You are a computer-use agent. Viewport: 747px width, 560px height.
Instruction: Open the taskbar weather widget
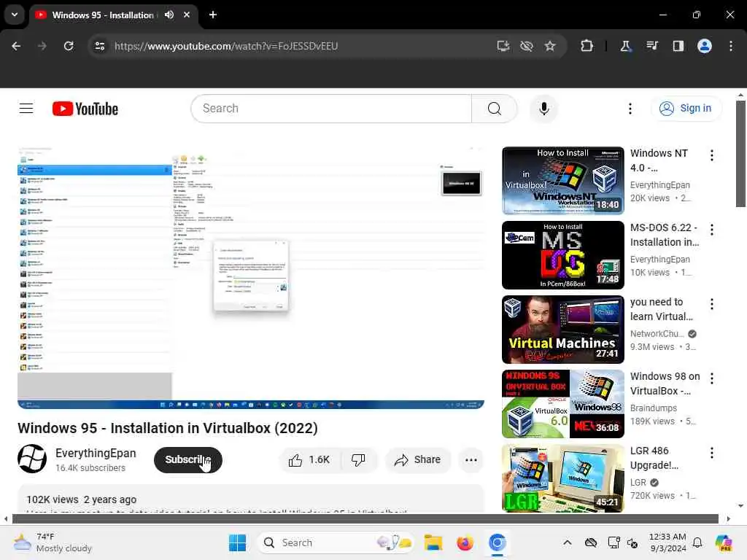point(53,542)
